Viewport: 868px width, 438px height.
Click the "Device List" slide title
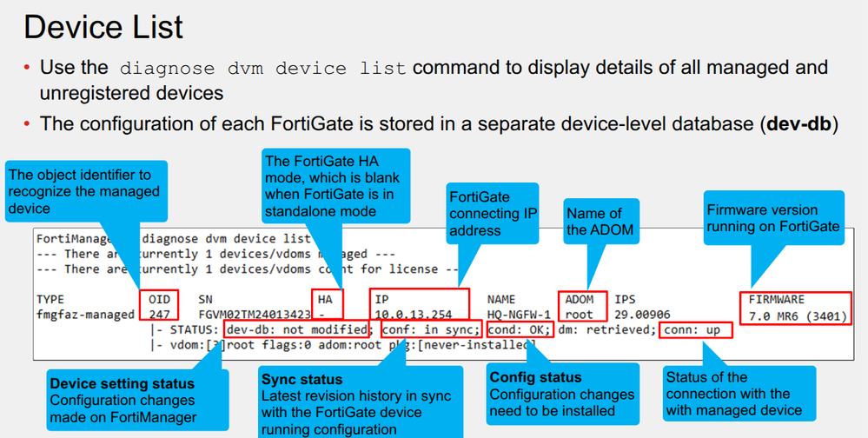click(x=103, y=27)
